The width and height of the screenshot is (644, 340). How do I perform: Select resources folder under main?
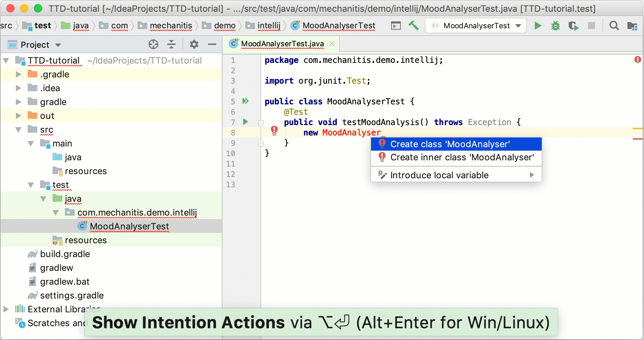[86, 171]
